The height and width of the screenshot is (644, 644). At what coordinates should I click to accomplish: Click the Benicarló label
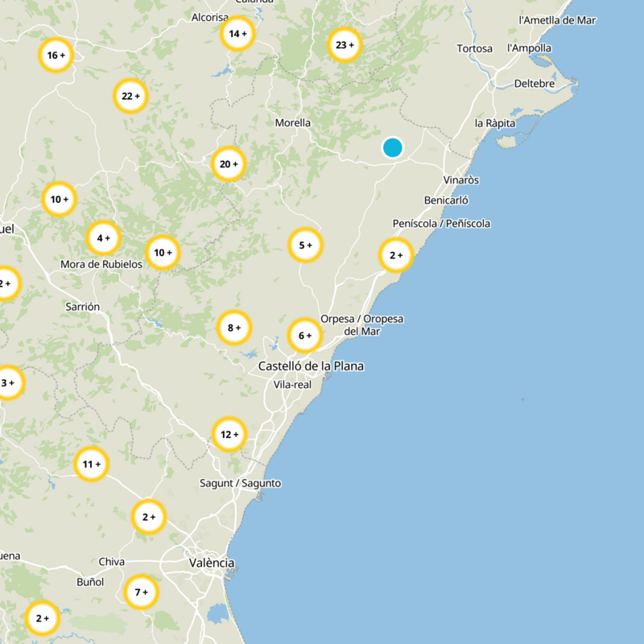446,200
